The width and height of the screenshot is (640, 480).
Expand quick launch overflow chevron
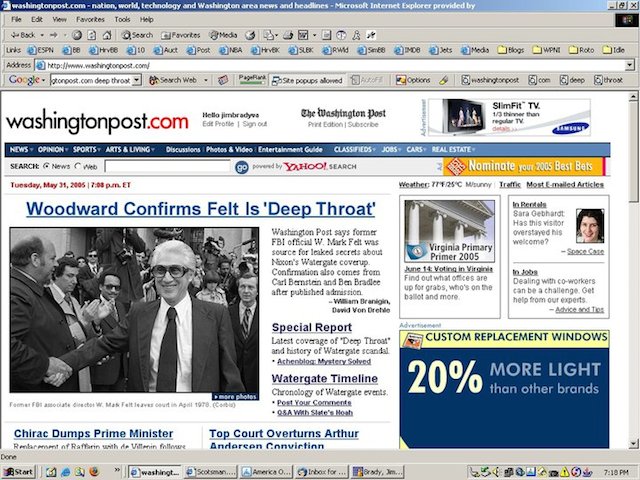117,470
